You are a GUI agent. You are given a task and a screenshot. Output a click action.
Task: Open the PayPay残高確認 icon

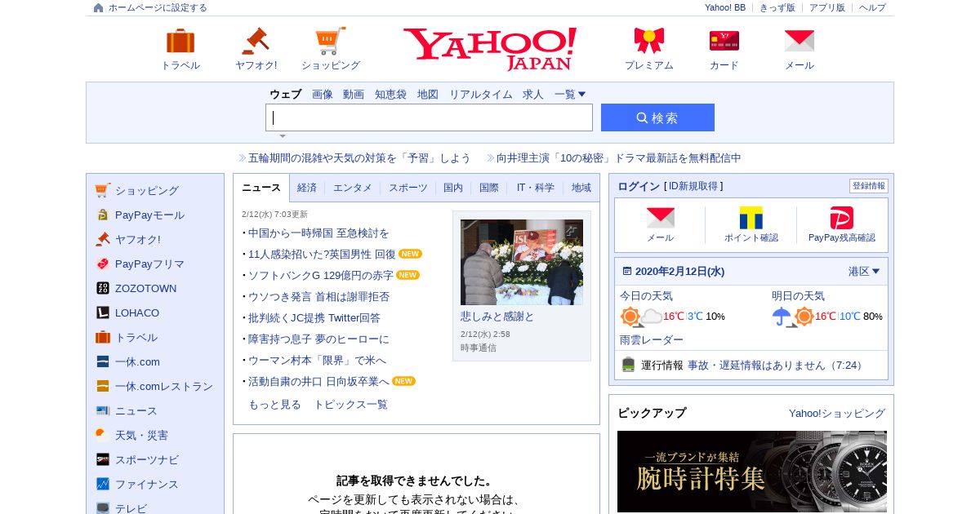coord(842,218)
